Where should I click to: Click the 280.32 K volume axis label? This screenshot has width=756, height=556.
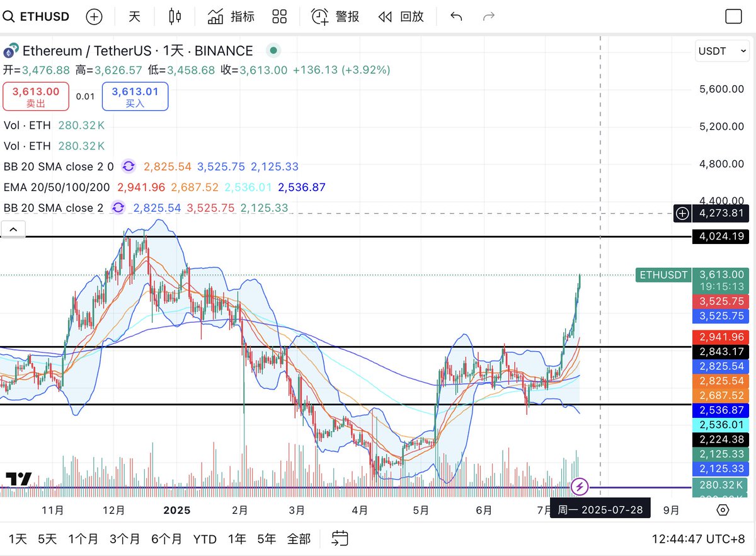point(721,484)
